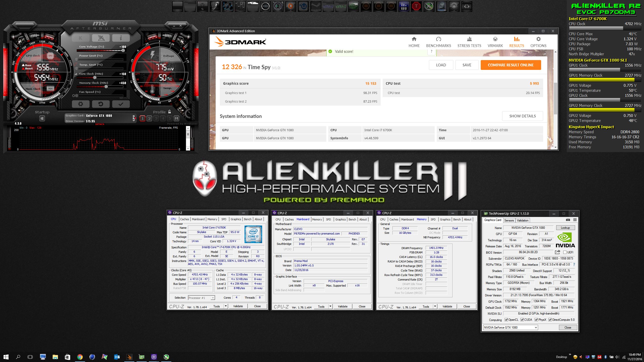
Task: Expand Tools dropdown arrow in first CPU-Z
Action: [226, 306]
